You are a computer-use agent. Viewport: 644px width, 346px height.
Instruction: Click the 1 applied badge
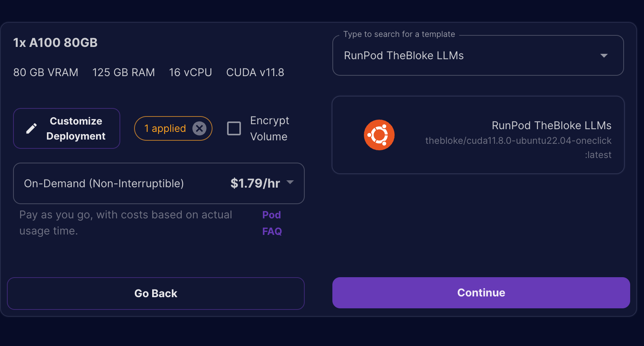tap(165, 128)
